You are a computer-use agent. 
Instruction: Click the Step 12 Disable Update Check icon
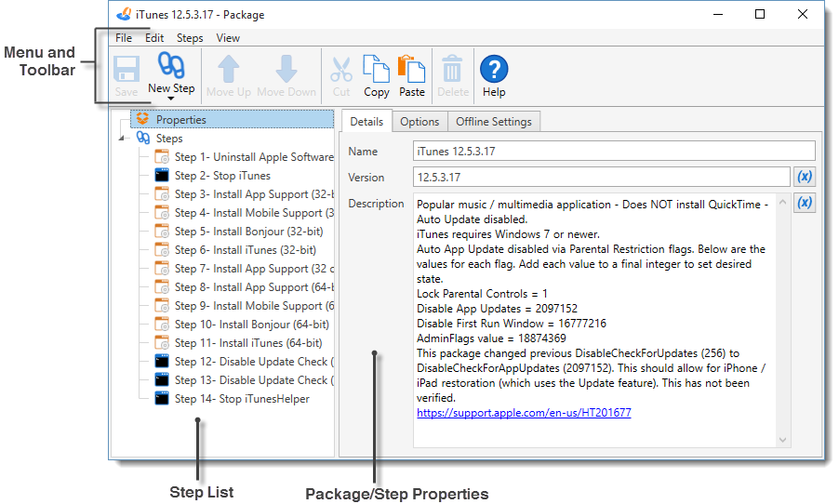(x=162, y=362)
